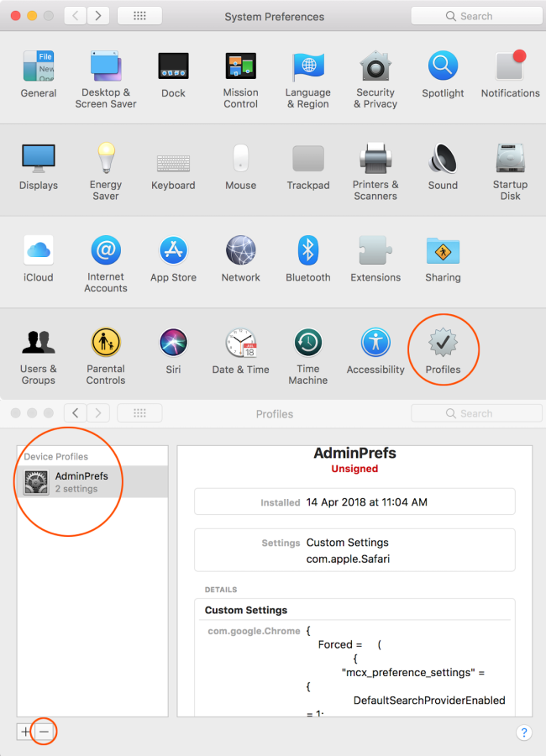
Task: Open Accessibility preferences
Action: pyautogui.click(x=375, y=351)
